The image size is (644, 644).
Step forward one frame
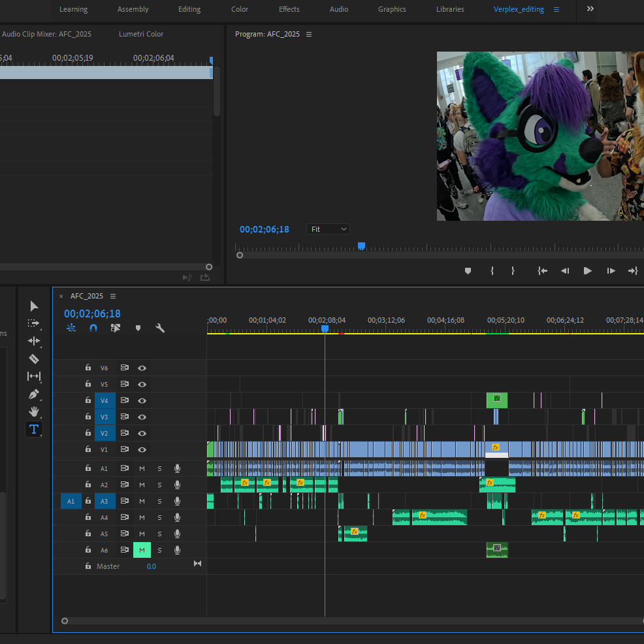click(x=611, y=271)
